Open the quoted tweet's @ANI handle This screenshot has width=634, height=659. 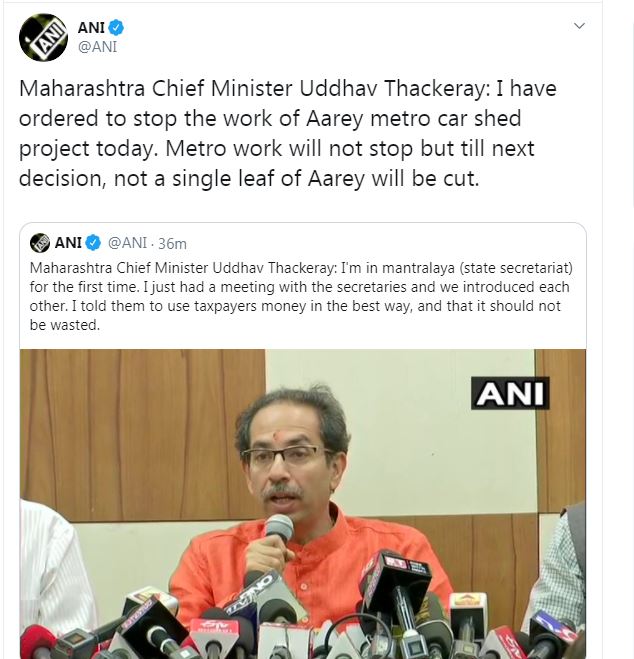tap(127, 243)
